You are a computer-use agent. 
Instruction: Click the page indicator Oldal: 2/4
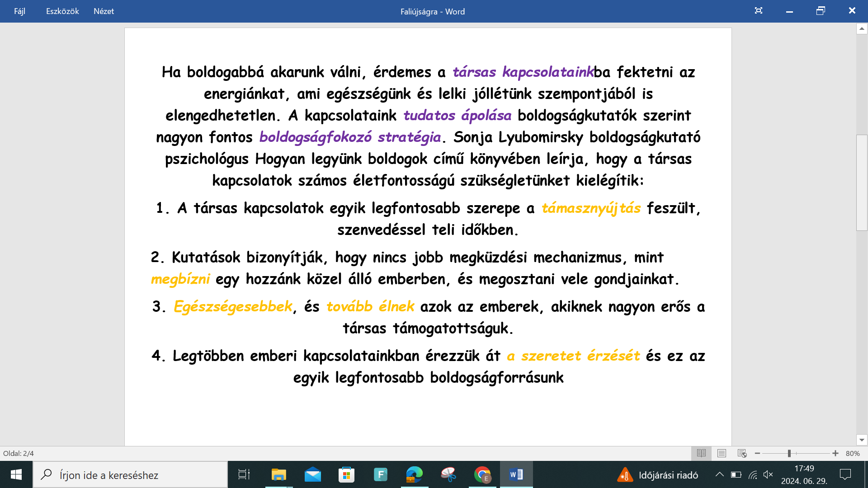point(19,453)
